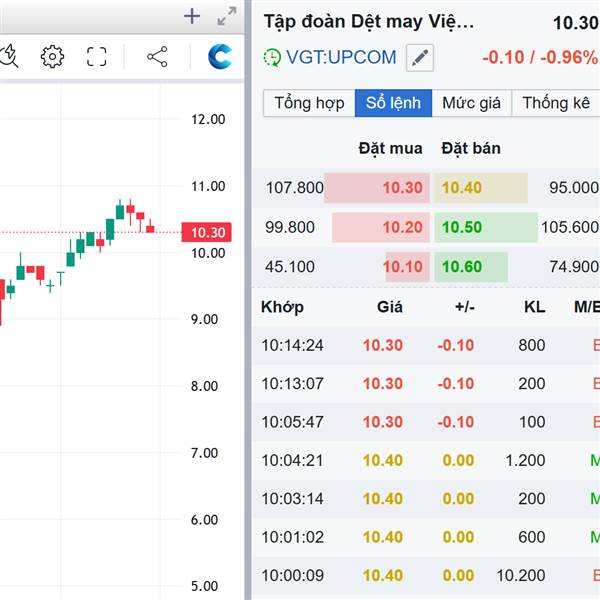Select the 10:14:24 trade row
This screenshot has width=600, height=600.
click(x=426, y=345)
